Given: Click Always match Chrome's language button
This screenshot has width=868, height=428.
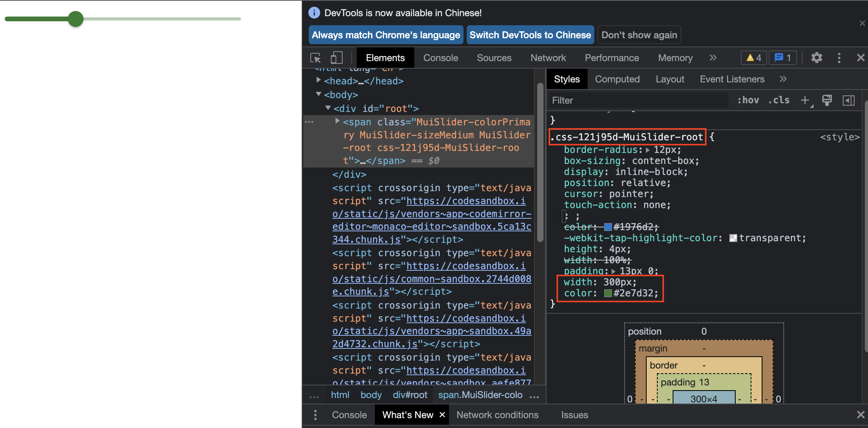Looking at the screenshot, I should coord(384,35).
